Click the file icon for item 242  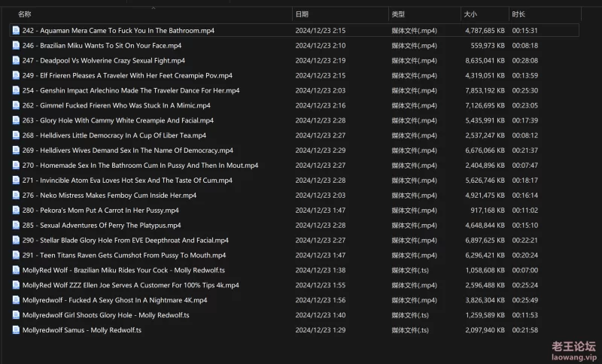[x=17, y=31]
